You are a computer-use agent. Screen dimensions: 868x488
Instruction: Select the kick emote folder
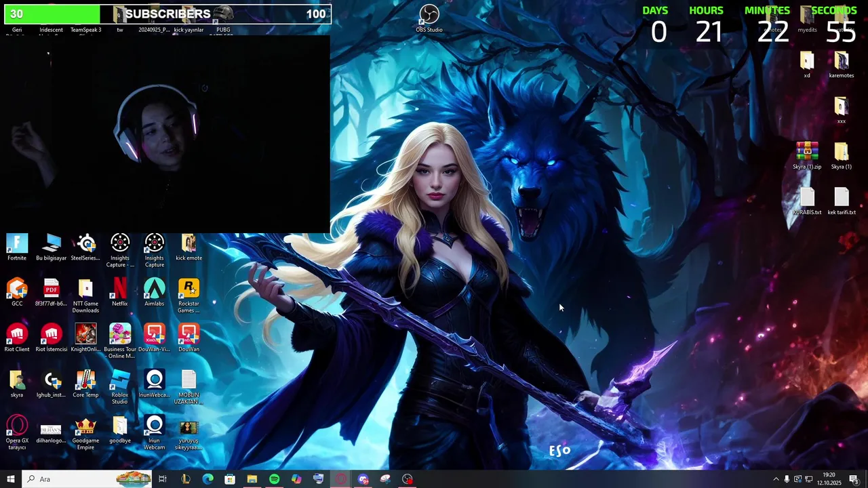[x=189, y=247]
